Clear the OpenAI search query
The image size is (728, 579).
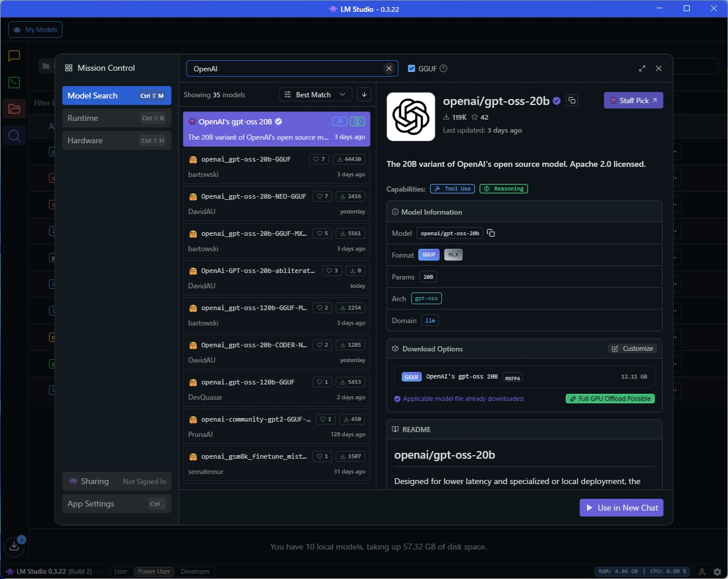[x=389, y=68]
